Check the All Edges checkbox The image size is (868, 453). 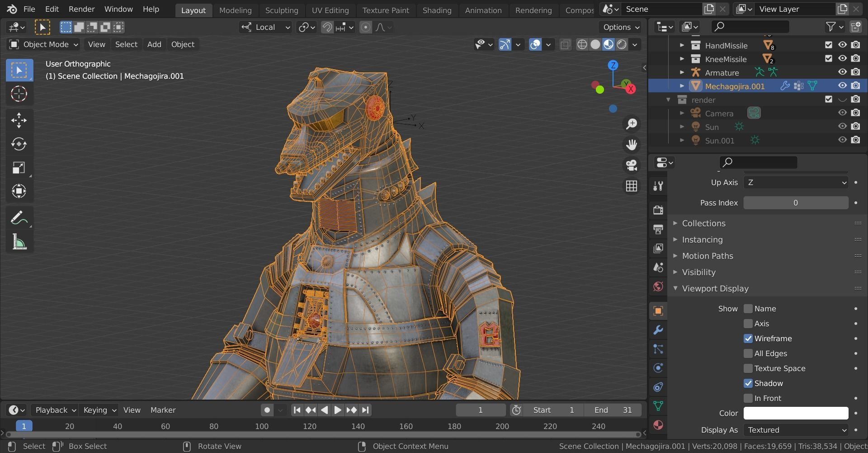click(x=748, y=353)
